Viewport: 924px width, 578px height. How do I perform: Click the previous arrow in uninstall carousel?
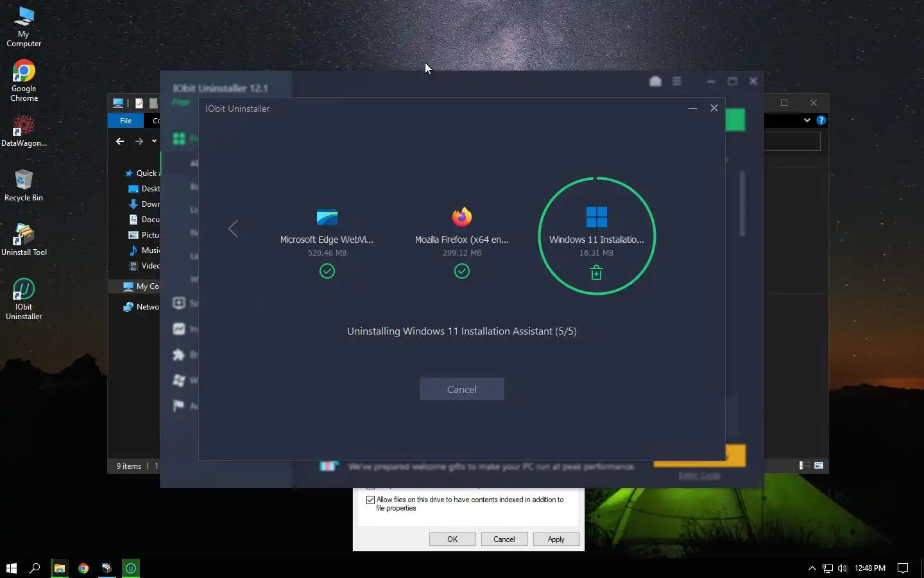click(x=233, y=229)
